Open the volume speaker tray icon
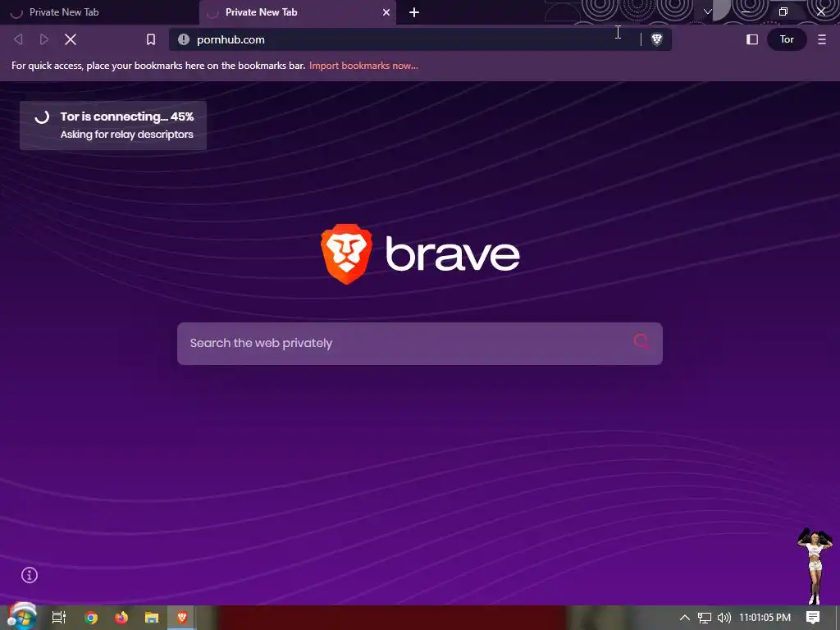The height and width of the screenshot is (630, 840). pos(724,618)
